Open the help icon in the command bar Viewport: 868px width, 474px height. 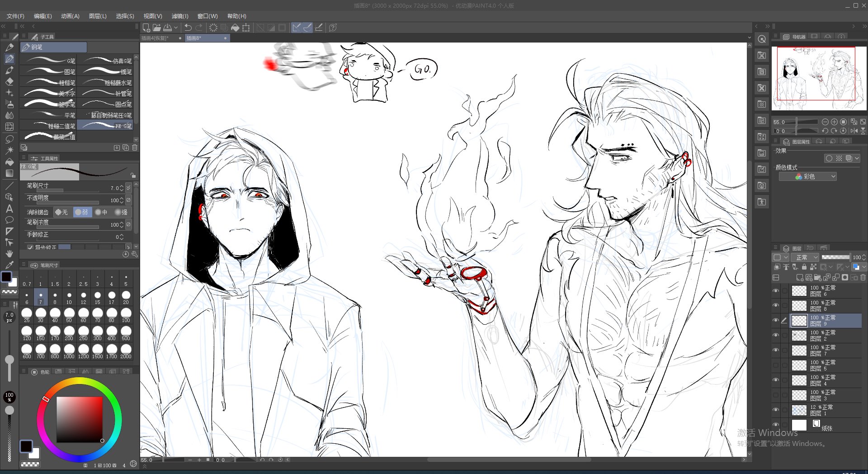point(333,28)
